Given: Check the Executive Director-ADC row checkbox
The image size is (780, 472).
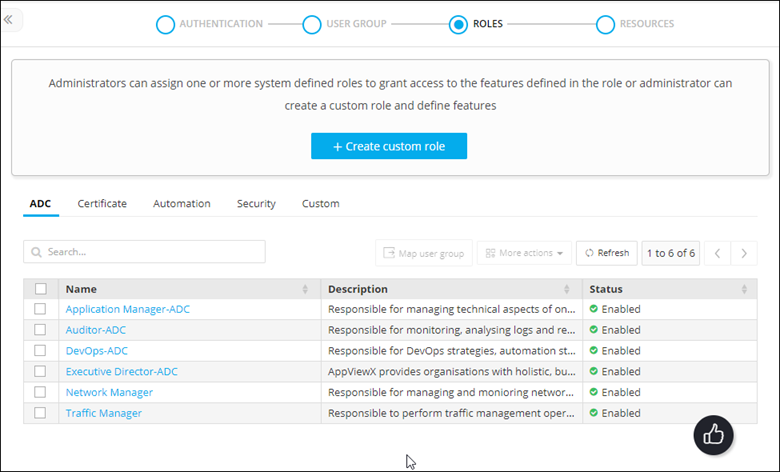Looking at the screenshot, I should 40,372.
